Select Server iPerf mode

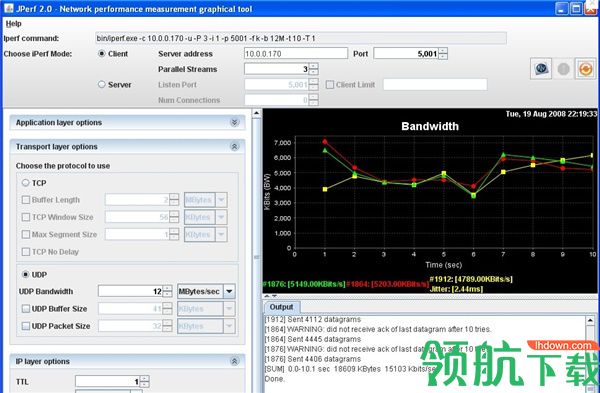(x=101, y=85)
